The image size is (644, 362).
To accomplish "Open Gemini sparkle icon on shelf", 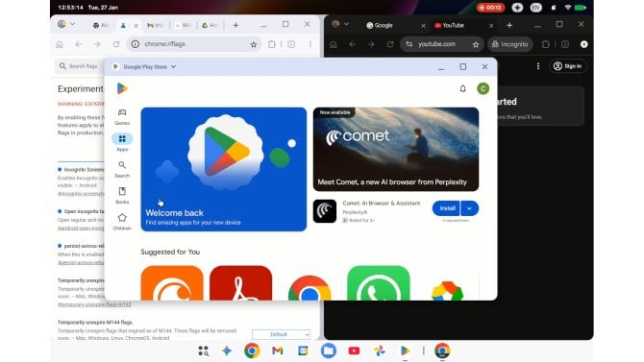I will click(x=227, y=350).
